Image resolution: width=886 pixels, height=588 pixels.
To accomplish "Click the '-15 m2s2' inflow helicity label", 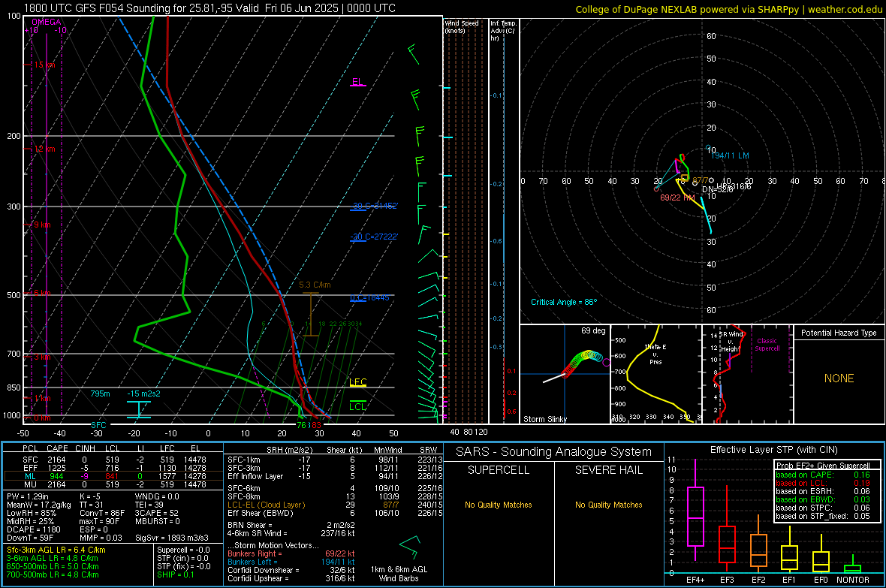I will (x=143, y=394).
